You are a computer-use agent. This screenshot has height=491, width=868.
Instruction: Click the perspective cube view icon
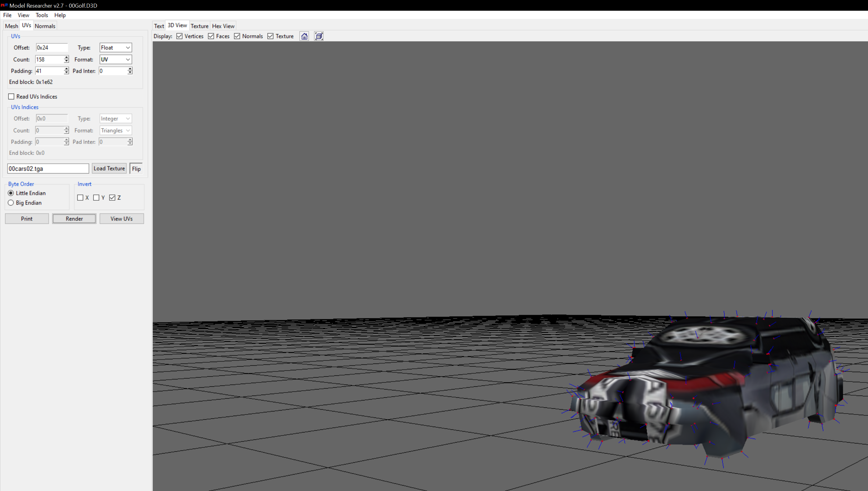[319, 36]
